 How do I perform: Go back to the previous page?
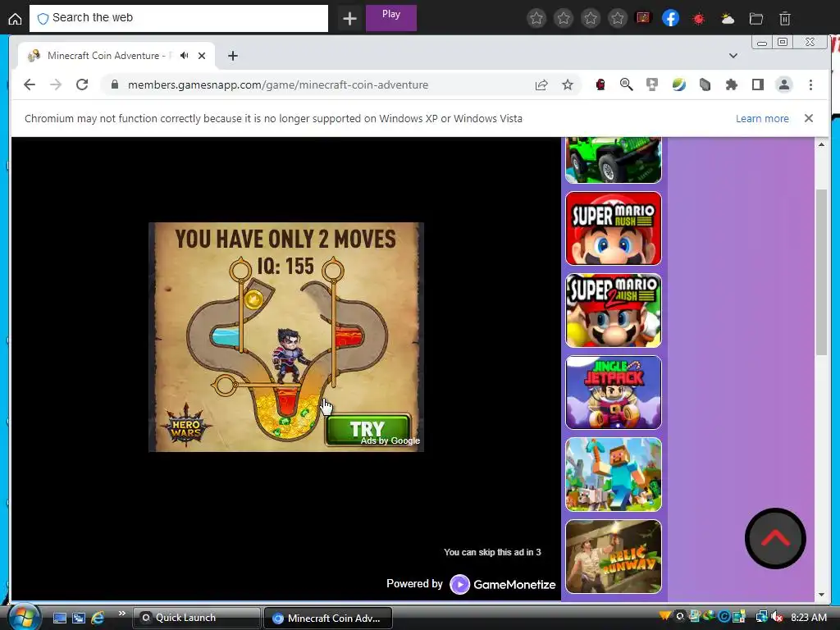click(x=30, y=84)
